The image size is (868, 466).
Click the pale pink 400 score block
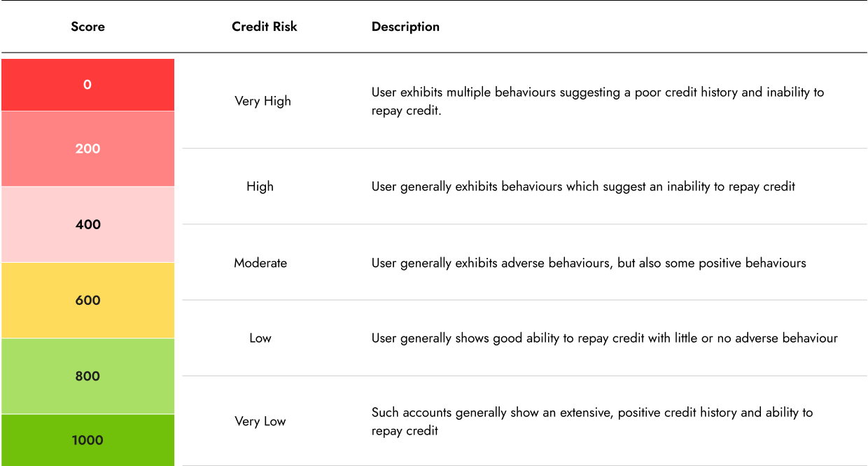pyautogui.click(x=87, y=224)
